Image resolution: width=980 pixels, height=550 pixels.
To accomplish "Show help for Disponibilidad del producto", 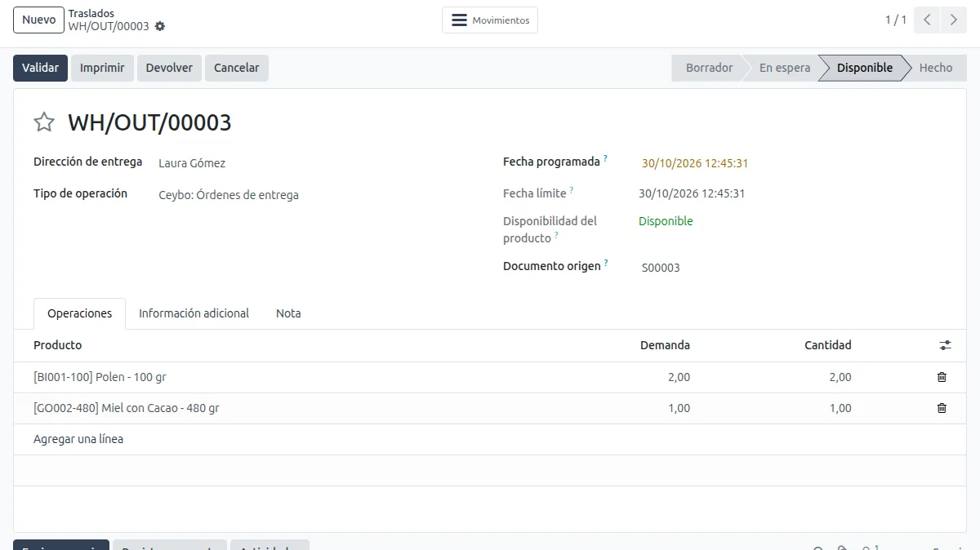I will [557, 235].
